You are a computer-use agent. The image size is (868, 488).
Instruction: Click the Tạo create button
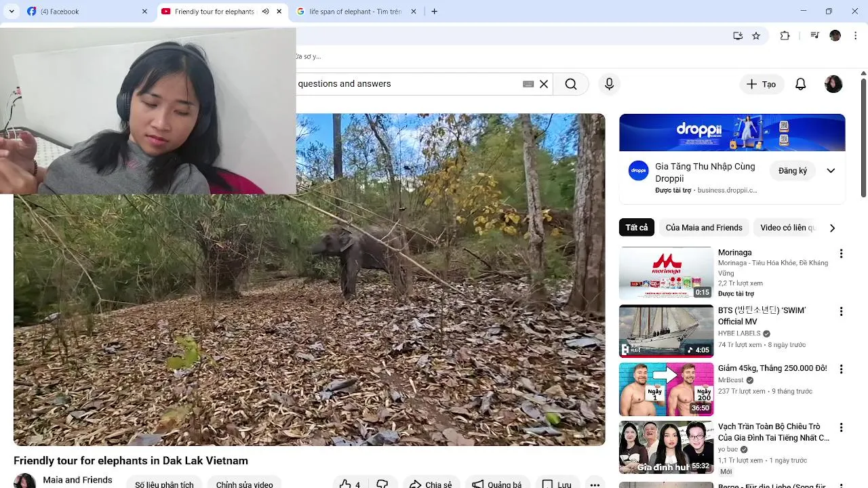(x=761, y=84)
